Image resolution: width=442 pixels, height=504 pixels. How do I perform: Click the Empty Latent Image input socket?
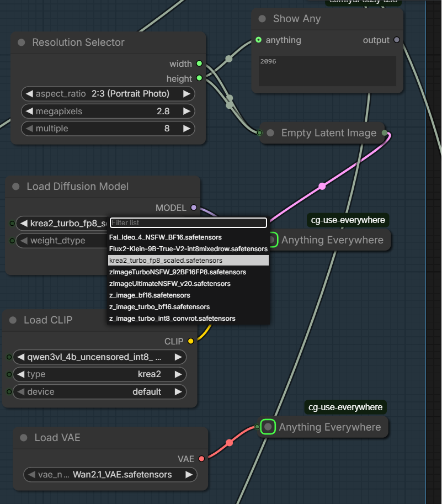[259, 132]
